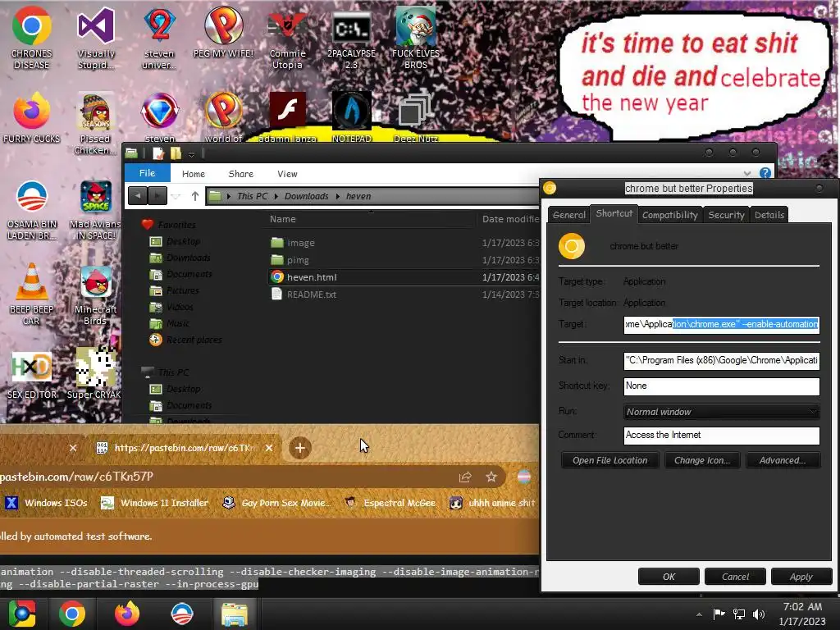The height and width of the screenshot is (630, 840).
Task: Open the File tab in Explorer
Action: pos(148,173)
